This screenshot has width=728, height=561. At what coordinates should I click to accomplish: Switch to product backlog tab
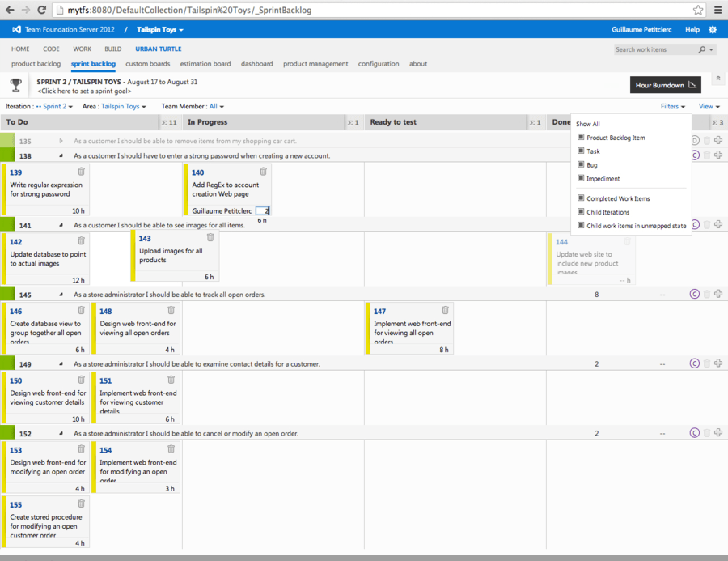pos(36,64)
